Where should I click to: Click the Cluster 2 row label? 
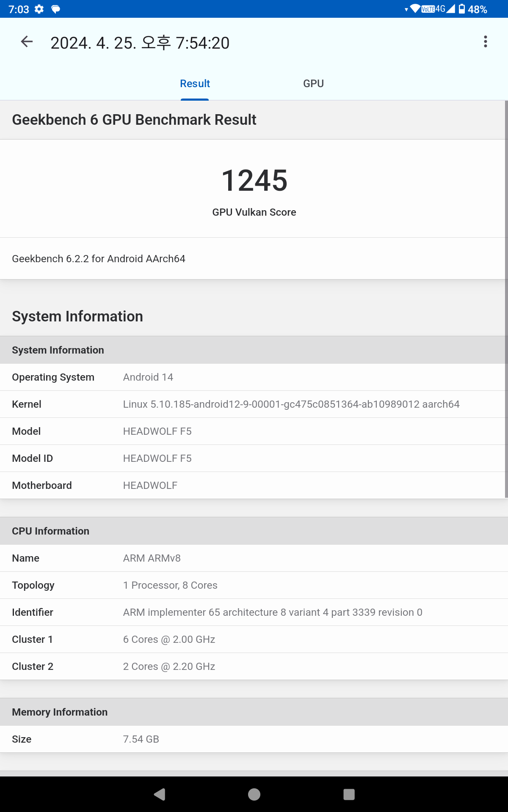pyautogui.click(x=33, y=667)
